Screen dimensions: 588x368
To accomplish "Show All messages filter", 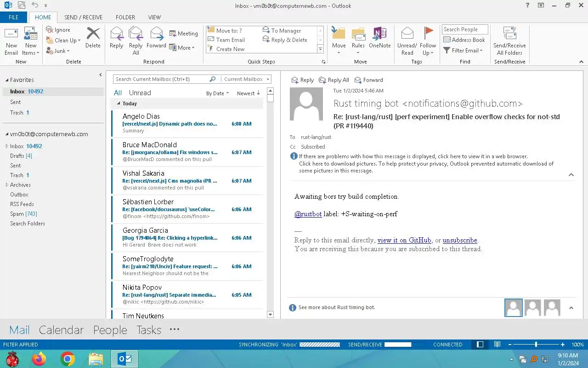I will [x=118, y=93].
